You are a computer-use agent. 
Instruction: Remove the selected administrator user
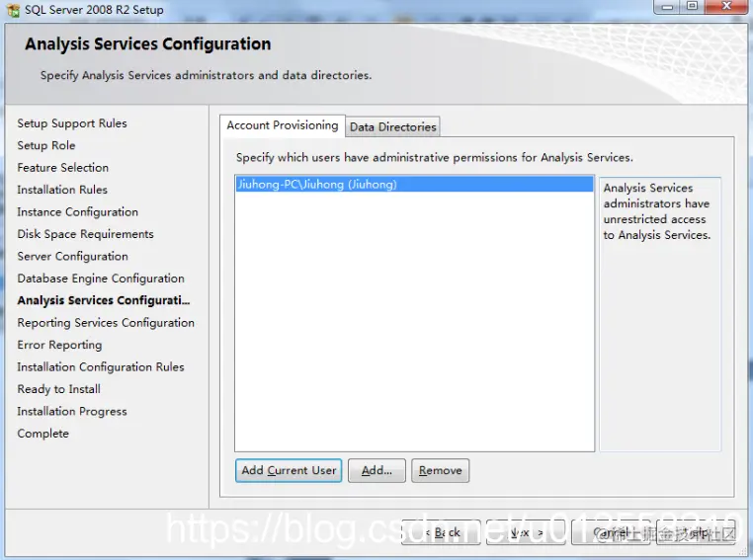click(x=441, y=470)
